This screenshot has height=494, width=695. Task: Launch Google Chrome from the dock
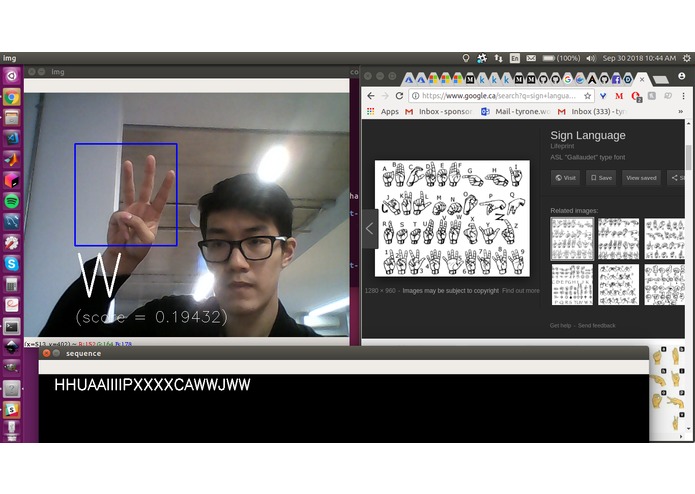click(x=12, y=97)
